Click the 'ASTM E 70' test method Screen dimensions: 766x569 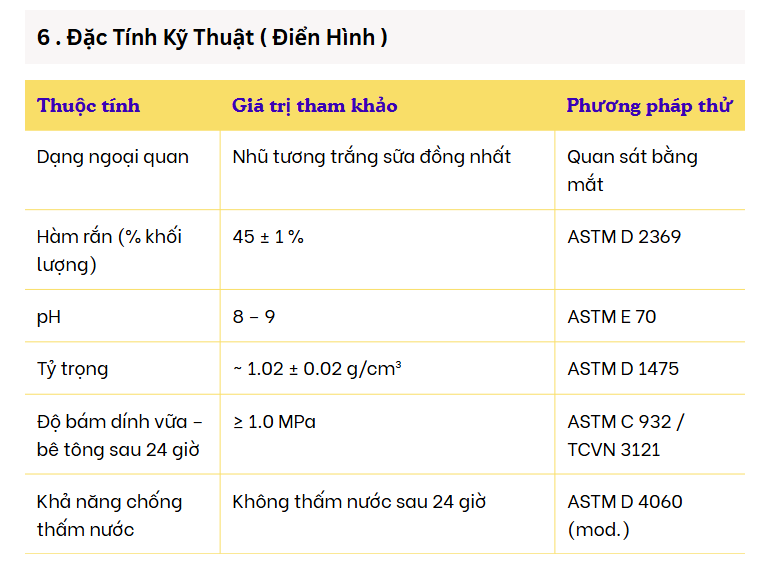[612, 317]
